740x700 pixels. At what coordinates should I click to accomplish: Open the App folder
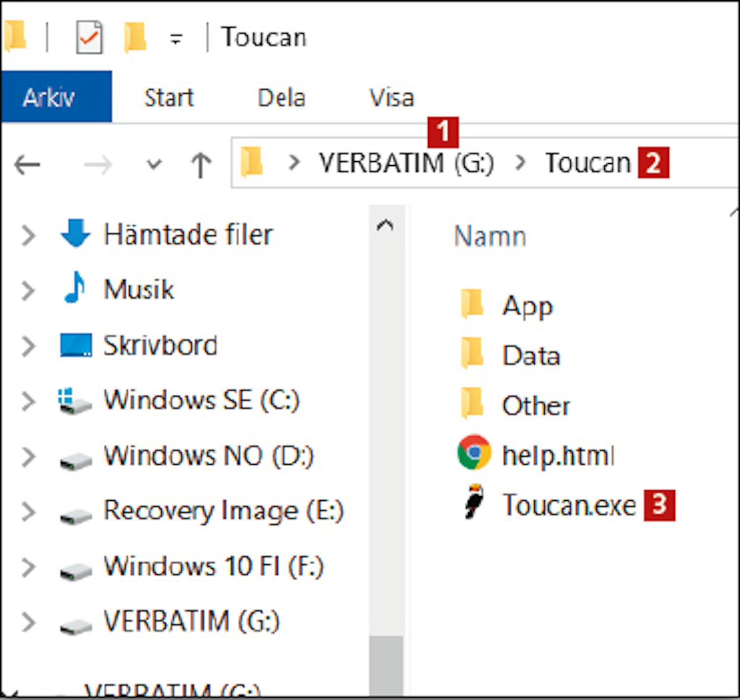[526, 306]
